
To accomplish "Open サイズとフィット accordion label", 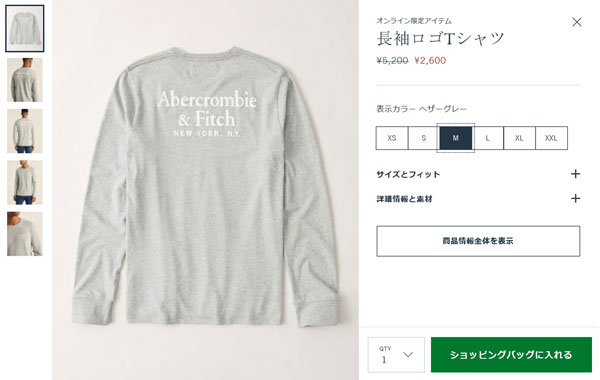I will tap(408, 175).
